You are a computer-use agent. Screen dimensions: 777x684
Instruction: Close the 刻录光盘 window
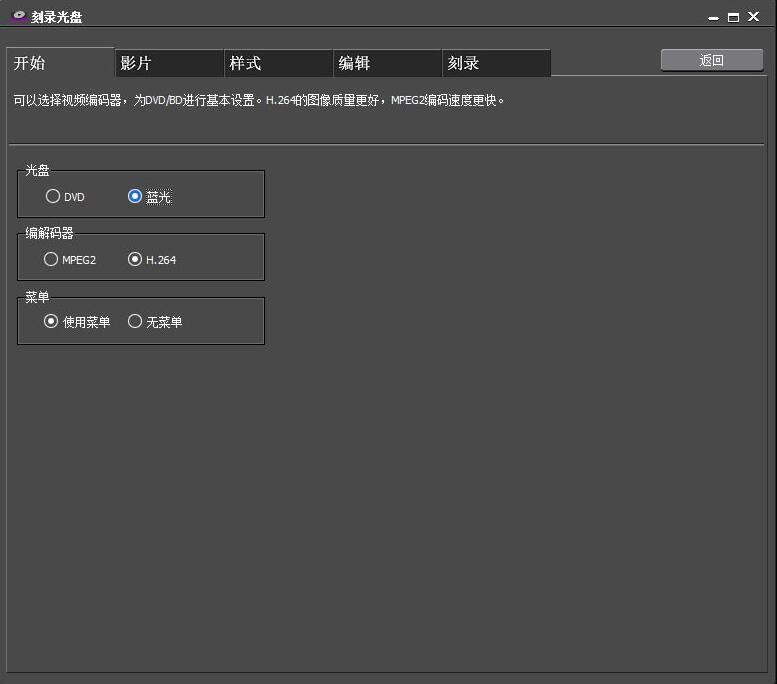pos(754,17)
